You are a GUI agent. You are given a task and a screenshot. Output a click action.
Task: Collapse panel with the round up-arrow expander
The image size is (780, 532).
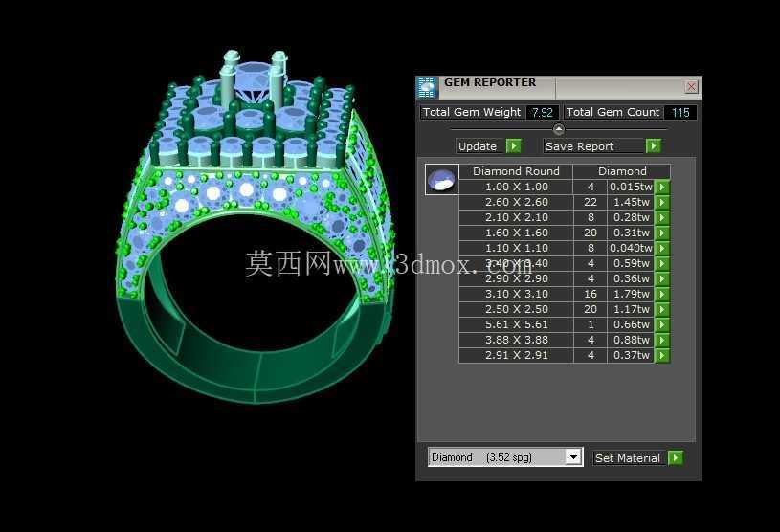(x=559, y=129)
